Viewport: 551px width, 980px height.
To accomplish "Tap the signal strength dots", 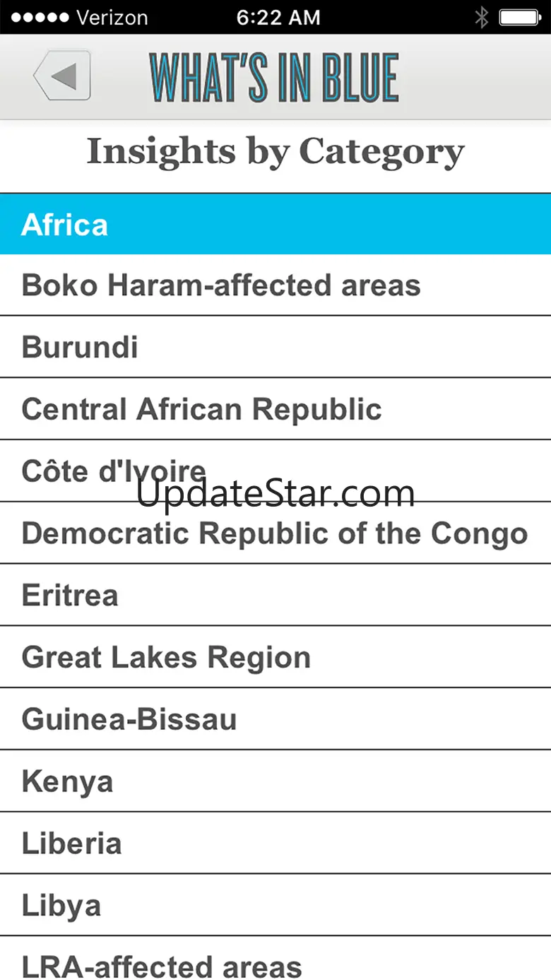I will (40, 18).
